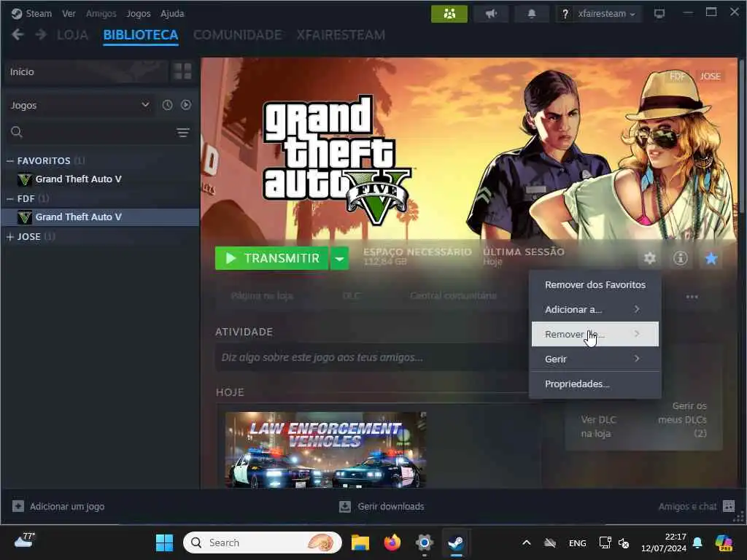Click the green TRANSMITIR button
747x560 pixels.
click(271, 259)
